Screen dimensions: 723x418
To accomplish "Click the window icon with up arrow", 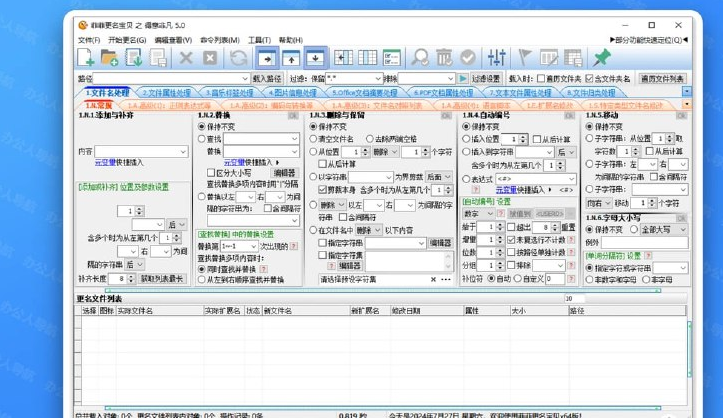I will (291, 58).
